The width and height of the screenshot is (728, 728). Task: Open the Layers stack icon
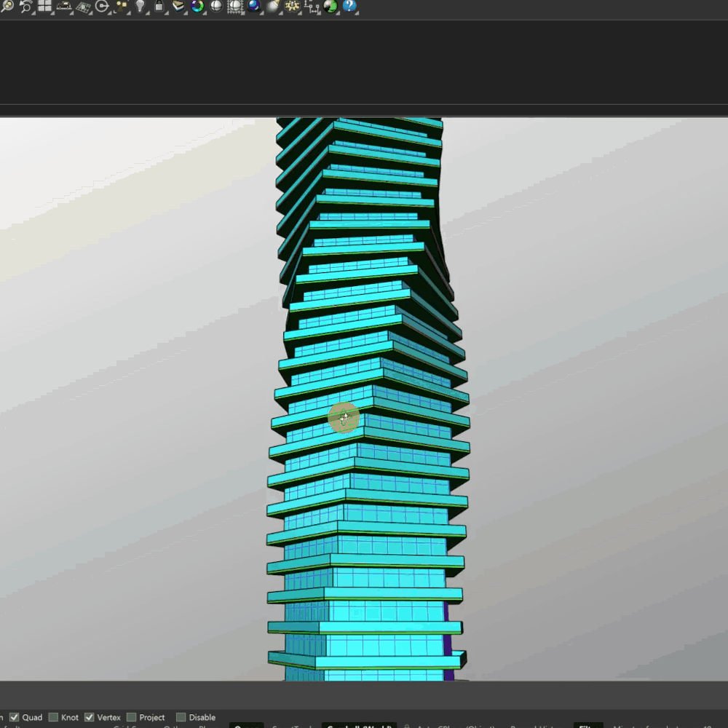(x=178, y=7)
